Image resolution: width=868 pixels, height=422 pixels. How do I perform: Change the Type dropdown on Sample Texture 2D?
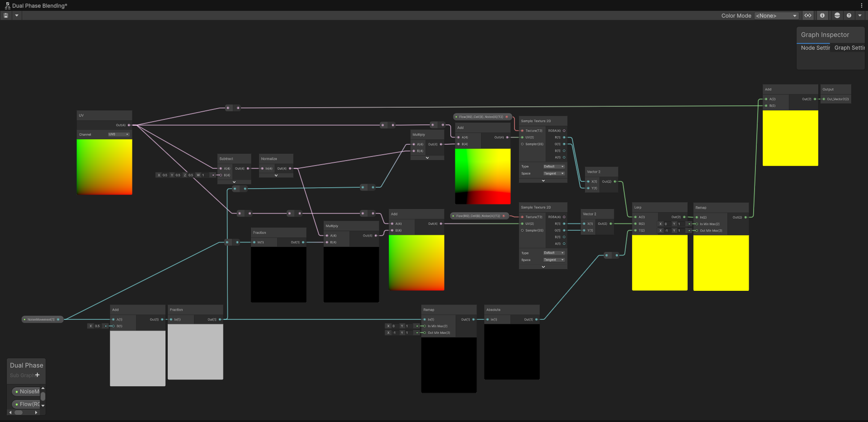(553, 166)
